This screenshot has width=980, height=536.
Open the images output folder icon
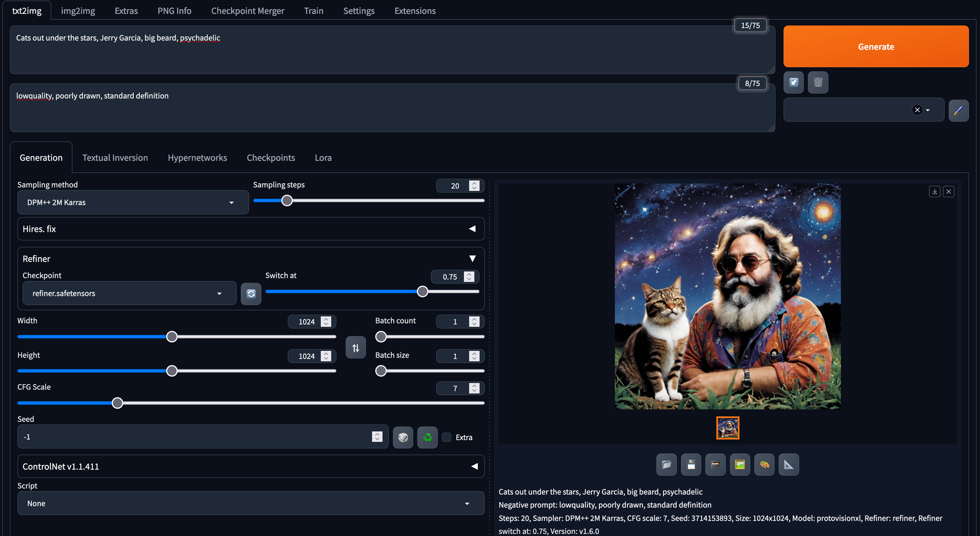click(666, 464)
